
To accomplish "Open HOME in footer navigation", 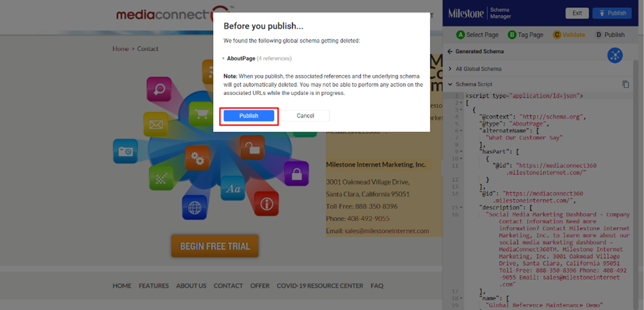I will coord(122,286).
